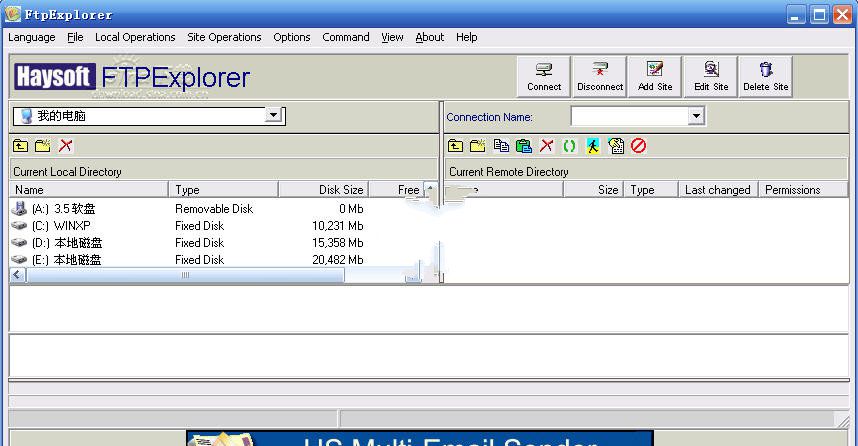Click the local list horizontal scrollbar thumb
Image resolution: width=858 pixels, height=446 pixels.
(185, 275)
